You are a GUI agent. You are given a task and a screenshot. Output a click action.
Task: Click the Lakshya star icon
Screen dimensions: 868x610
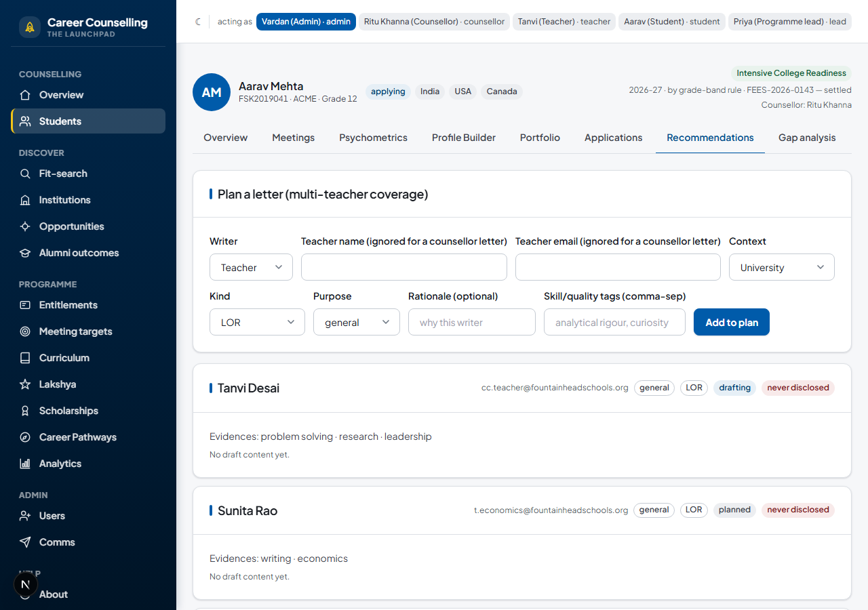pos(25,384)
